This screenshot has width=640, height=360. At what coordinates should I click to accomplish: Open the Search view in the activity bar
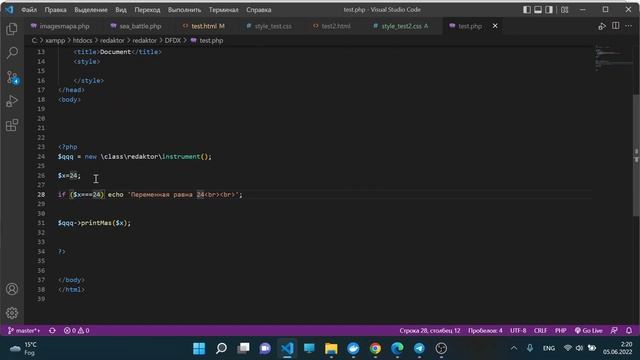tap(12, 53)
